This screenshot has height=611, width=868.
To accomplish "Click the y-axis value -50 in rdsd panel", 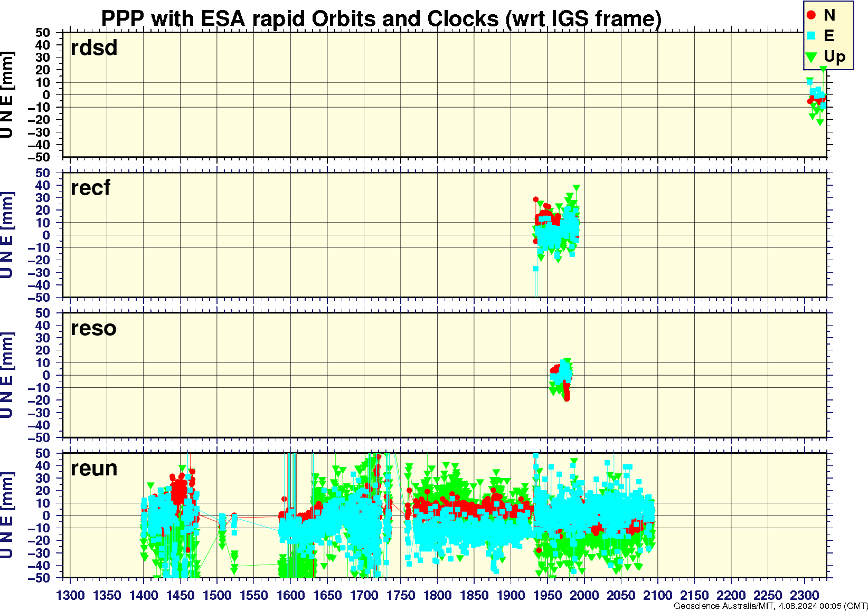I will (x=39, y=157).
